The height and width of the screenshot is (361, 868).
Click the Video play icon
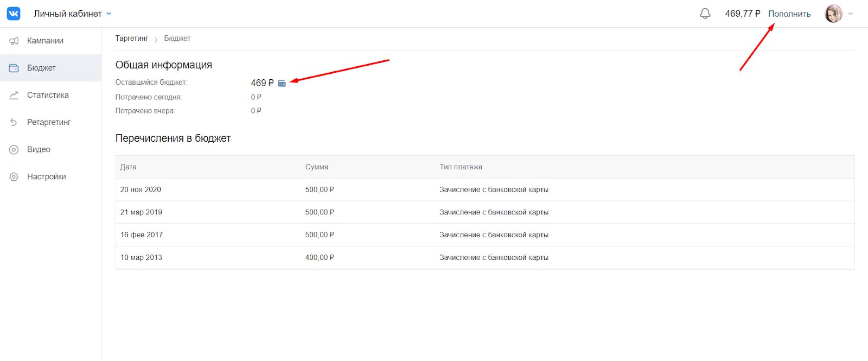[14, 149]
